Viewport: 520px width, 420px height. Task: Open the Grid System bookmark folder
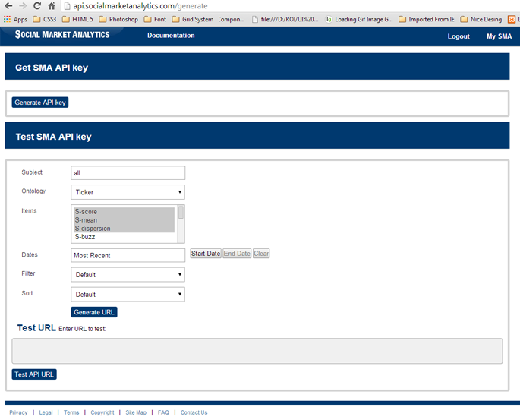(193, 19)
